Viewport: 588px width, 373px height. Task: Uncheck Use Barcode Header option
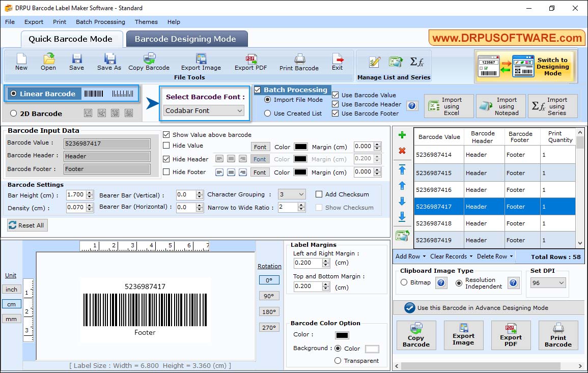(335, 104)
